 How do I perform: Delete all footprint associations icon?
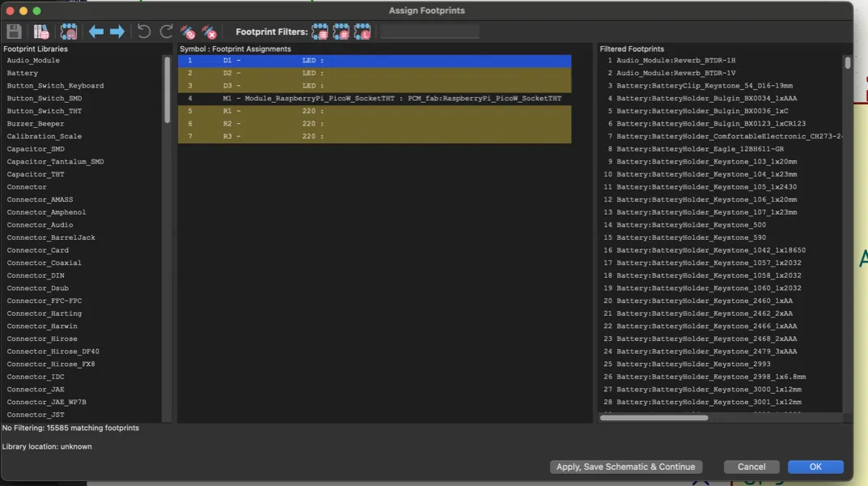tap(210, 32)
